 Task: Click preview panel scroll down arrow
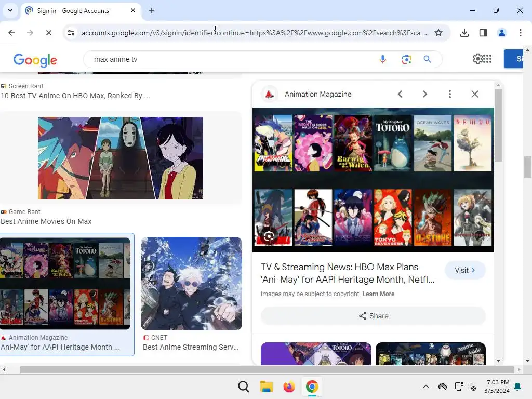tap(498, 361)
